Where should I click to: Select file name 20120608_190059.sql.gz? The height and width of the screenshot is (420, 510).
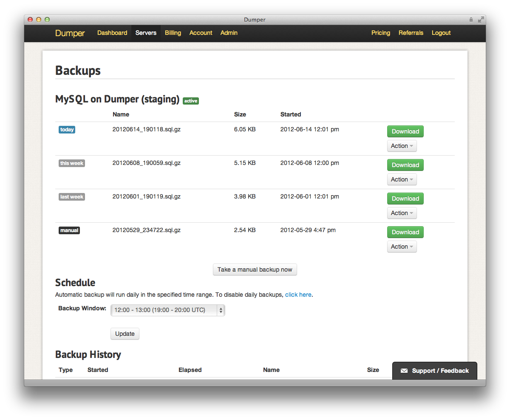(147, 163)
